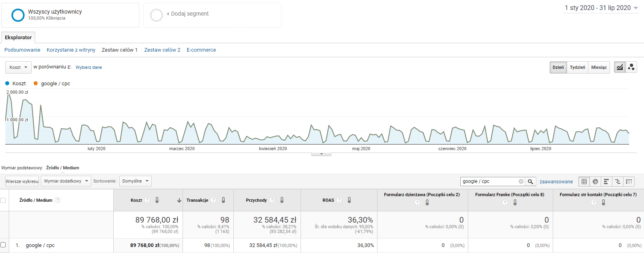The height and width of the screenshot is (255, 644).
Task: Select the pie chart percentage view icon
Action: pyautogui.click(x=595, y=181)
